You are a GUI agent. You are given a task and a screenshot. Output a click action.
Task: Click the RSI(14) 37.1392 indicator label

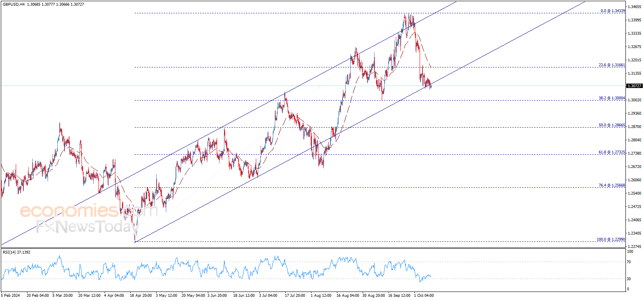pos(17,252)
